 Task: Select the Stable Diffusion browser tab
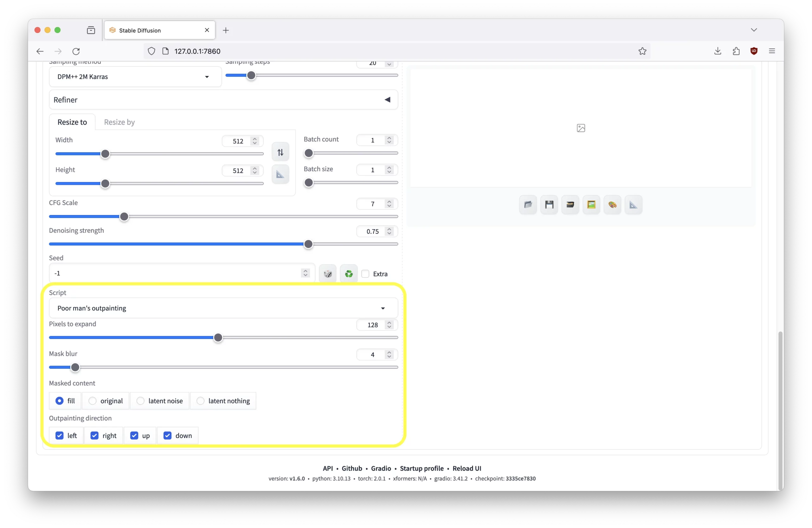point(160,30)
